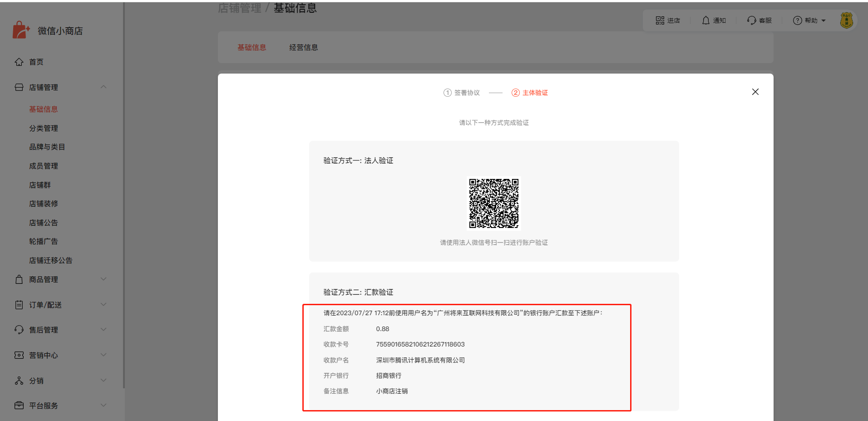868x421 pixels.
Task: Open 成员管理 in the sidebar
Action: (44, 166)
